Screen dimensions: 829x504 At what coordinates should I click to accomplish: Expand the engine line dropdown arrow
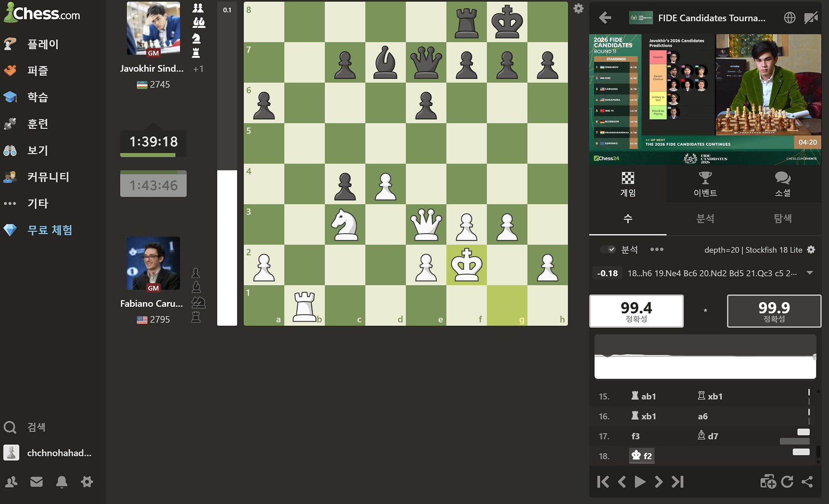point(810,273)
